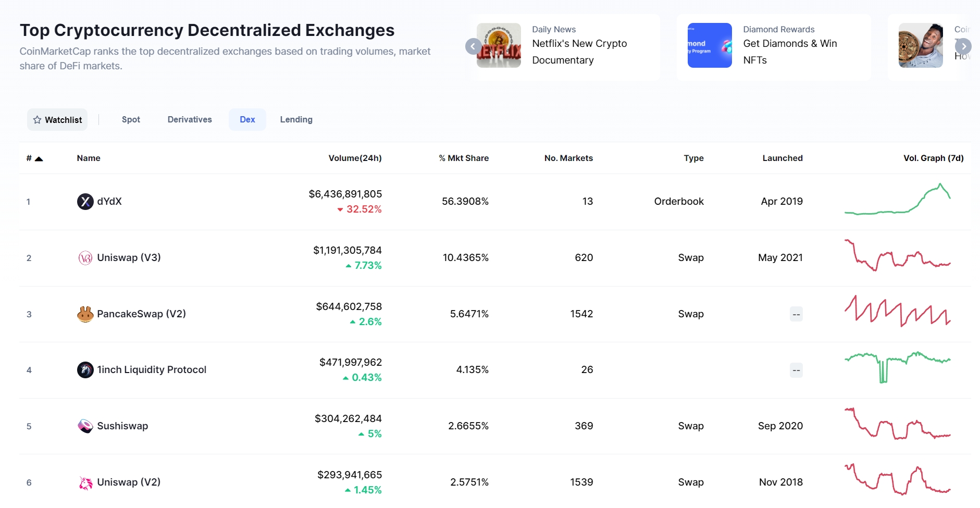Click the Vol. Graph (7d) header
This screenshot has width=980, height=508.
coord(933,158)
